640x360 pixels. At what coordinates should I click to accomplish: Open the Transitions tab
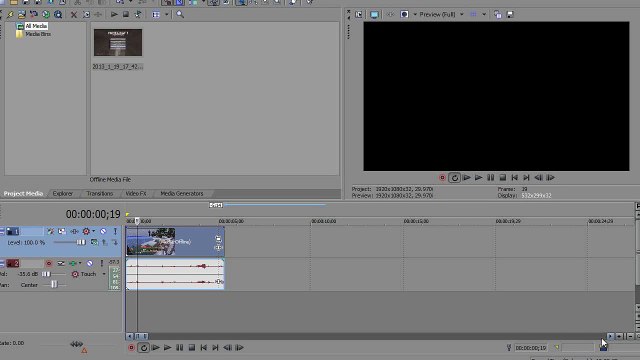(x=100, y=193)
